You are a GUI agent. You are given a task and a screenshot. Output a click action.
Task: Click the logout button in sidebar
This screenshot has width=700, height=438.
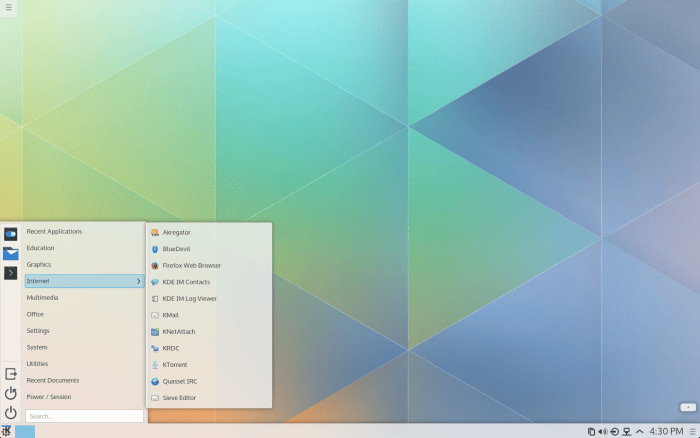point(11,374)
